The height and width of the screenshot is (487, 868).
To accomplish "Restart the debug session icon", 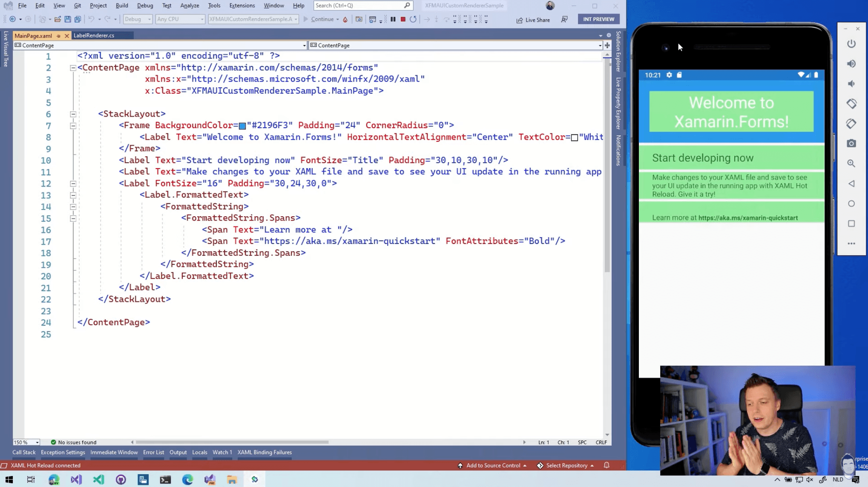I will click(413, 19).
